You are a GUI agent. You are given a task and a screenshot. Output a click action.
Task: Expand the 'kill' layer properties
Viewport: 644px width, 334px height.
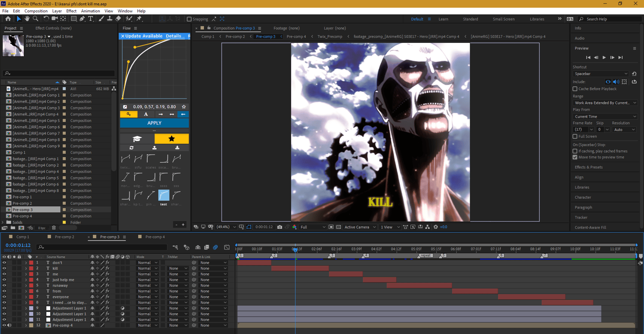(26, 268)
